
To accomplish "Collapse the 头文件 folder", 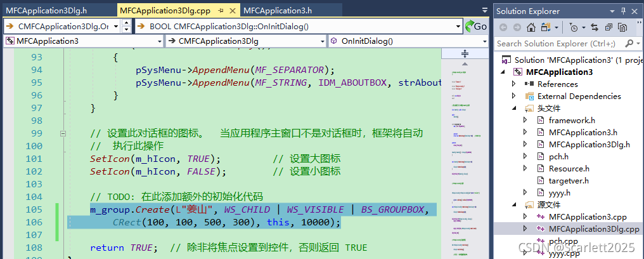I will (514, 108).
